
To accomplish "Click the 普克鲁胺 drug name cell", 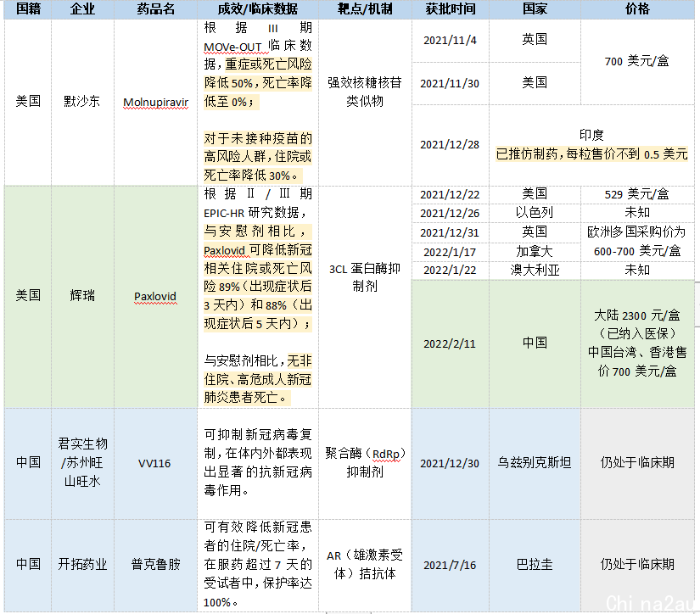I will pyautogui.click(x=156, y=565).
